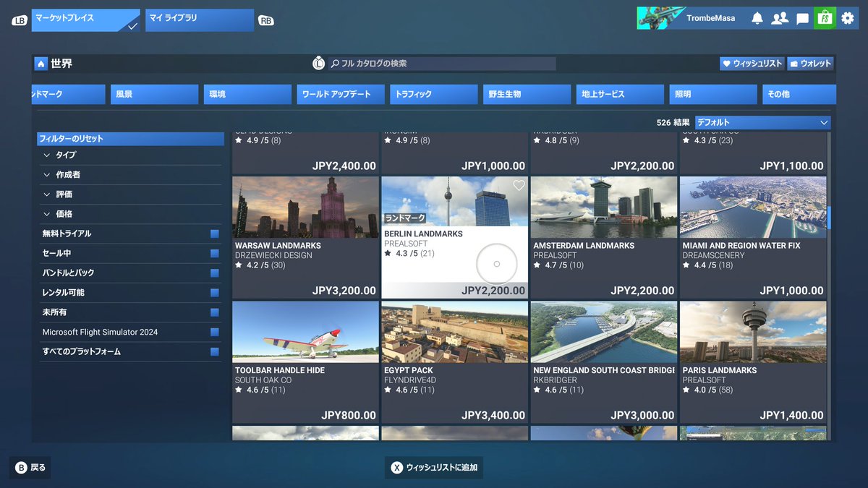The width and height of the screenshot is (868, 488).
Task: Open the Miami and Region Water Fix thumbnail
Action: 753,207
